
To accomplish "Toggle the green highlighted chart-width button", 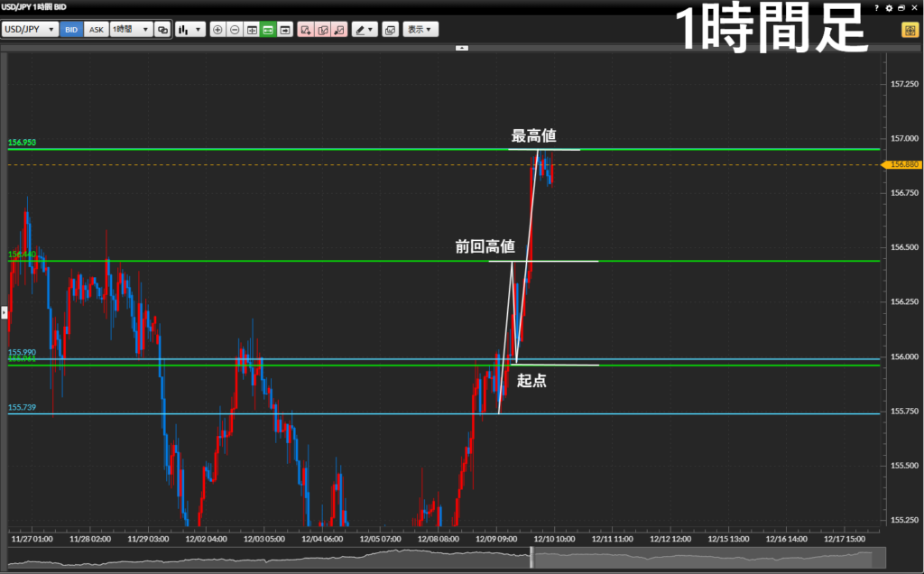I will click(268, 30).
